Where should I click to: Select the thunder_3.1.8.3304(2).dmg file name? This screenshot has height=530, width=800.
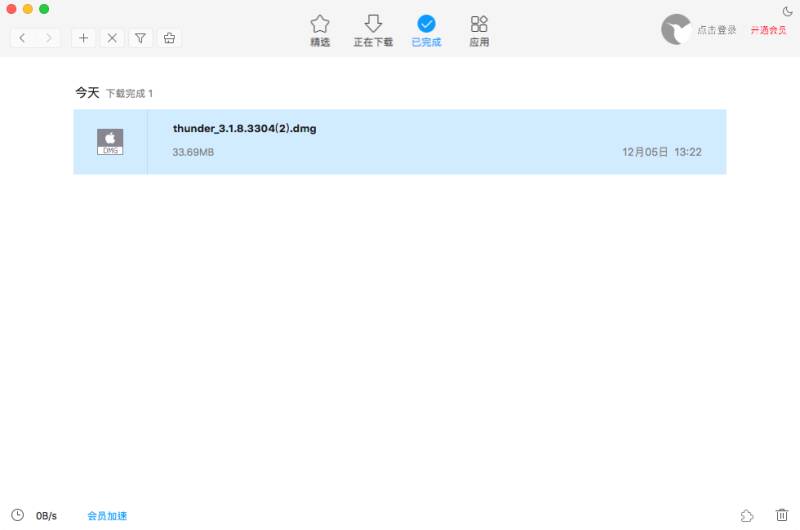(x=244, y=129)
